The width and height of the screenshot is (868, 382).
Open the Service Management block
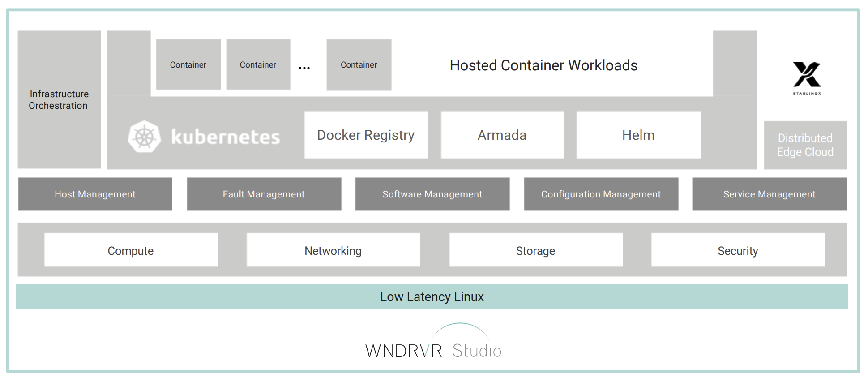(x=770, y=194)
